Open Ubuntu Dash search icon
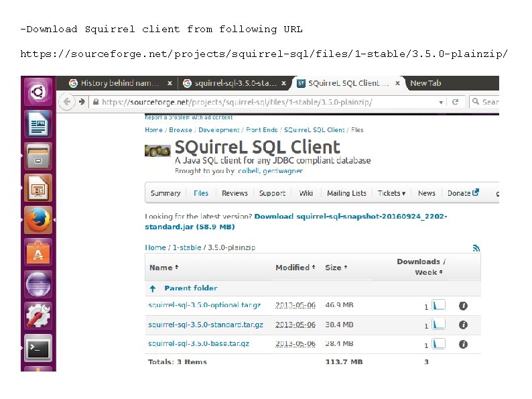 click(x=38, y=92)
